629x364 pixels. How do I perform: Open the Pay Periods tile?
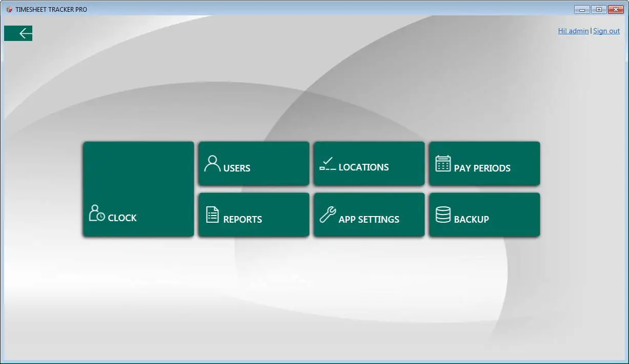484,163
